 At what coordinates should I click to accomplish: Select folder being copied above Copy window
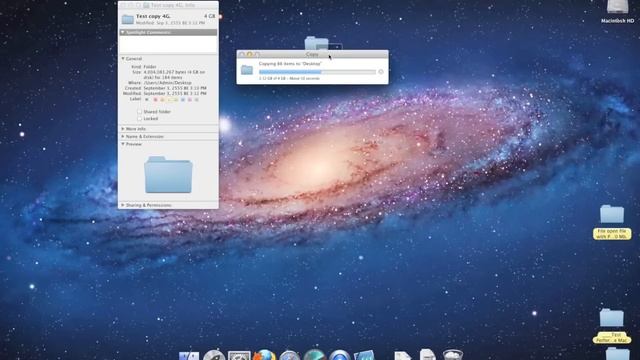click(x=316, y=43)
